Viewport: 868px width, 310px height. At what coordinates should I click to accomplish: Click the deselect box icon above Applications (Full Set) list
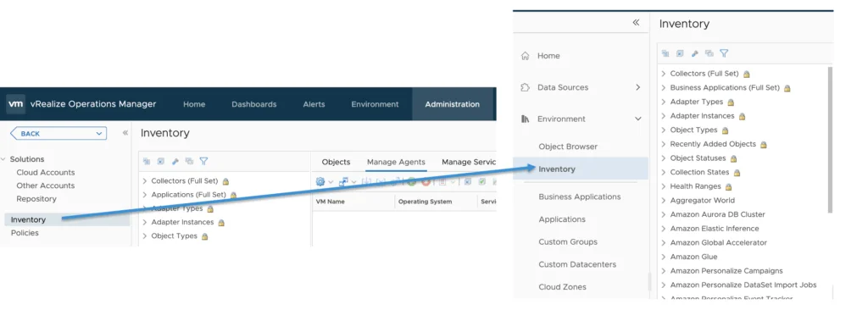[x=160, y=162]
